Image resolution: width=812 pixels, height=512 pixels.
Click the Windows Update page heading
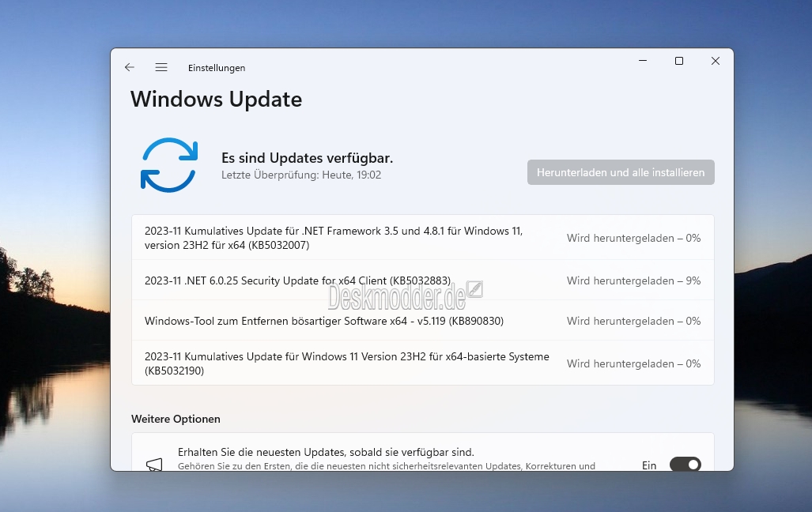(216, 99)
